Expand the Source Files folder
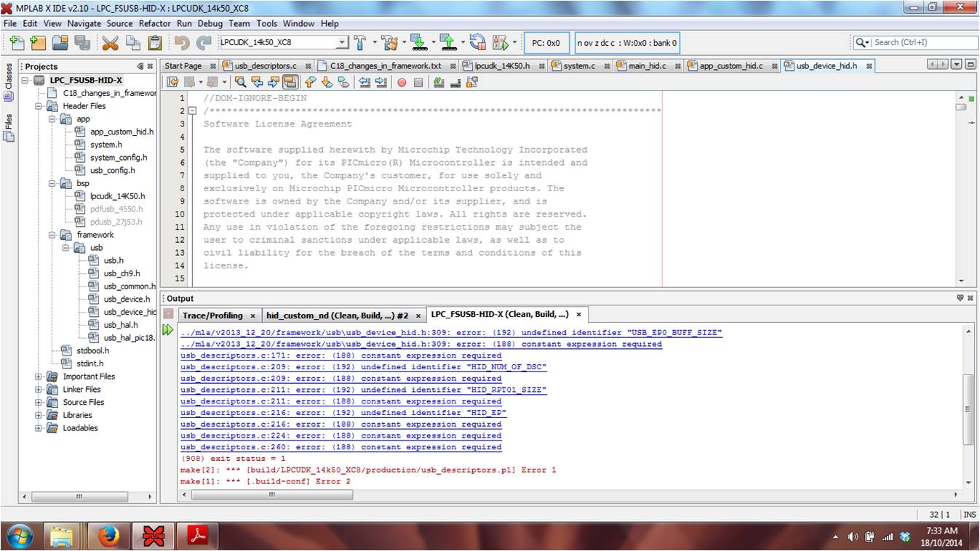980x551 pixels. [39, 402]
